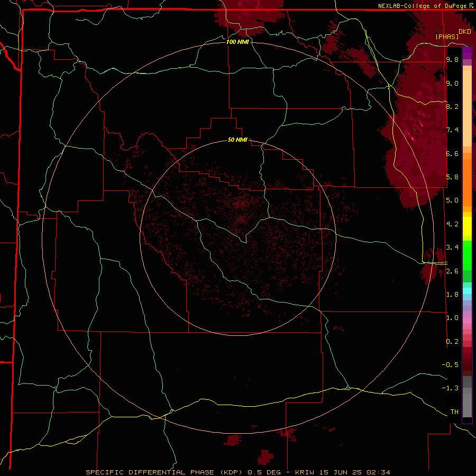Screen dimensions: 476x476
Task: Click the '100 NMI' range ring label
Action: [x=237, y=42]
